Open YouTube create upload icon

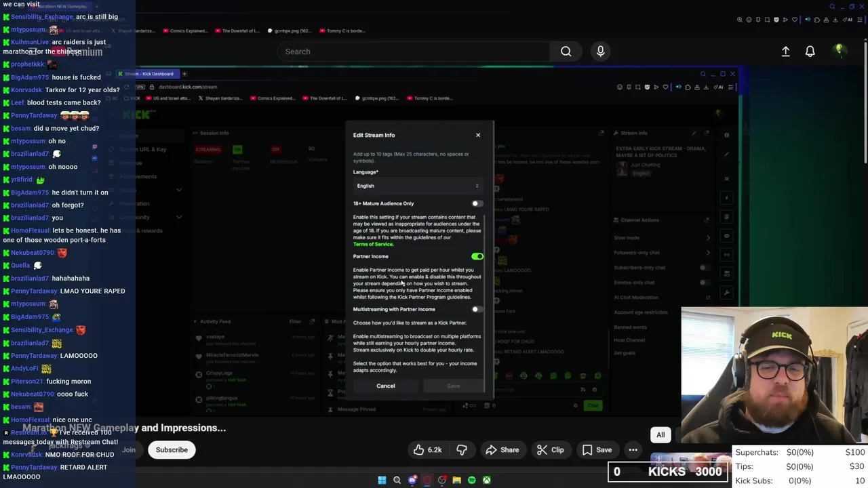coord(785,52)
